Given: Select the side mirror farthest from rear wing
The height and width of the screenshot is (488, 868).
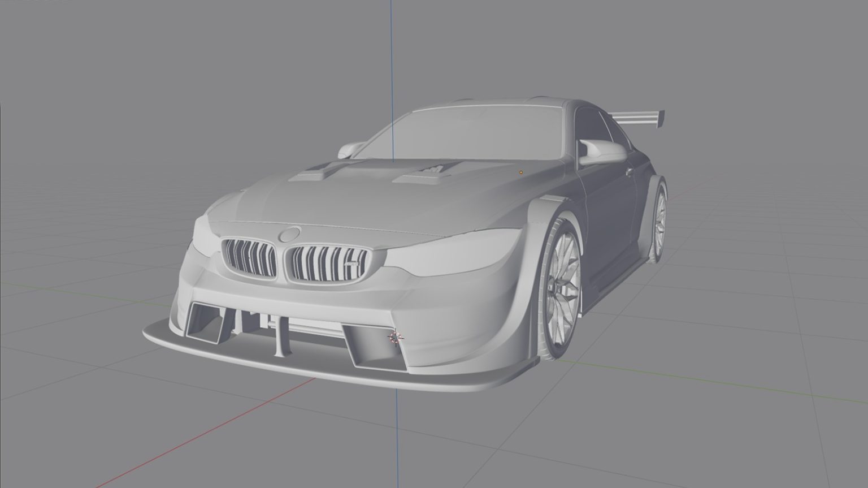Looking at the screenshot, I should point(351,149).
